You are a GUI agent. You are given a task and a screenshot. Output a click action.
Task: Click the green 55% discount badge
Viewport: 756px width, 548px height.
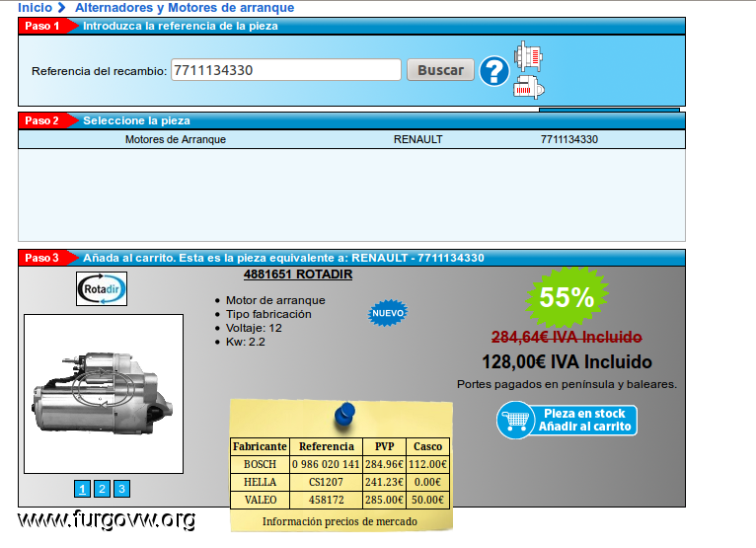point(567,297)
